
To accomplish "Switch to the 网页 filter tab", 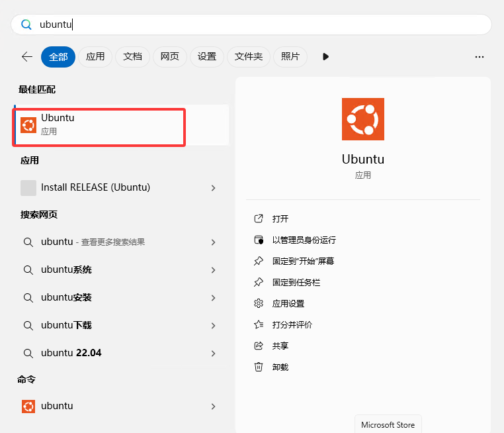I will coord(170,57).
